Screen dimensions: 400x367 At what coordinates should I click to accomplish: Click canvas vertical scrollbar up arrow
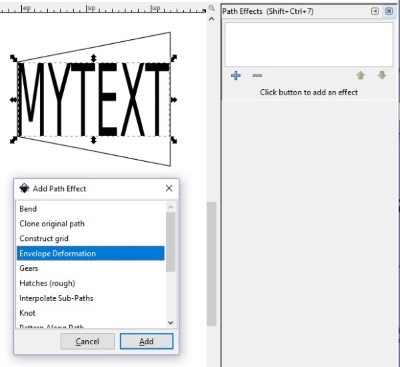(211, 19)
